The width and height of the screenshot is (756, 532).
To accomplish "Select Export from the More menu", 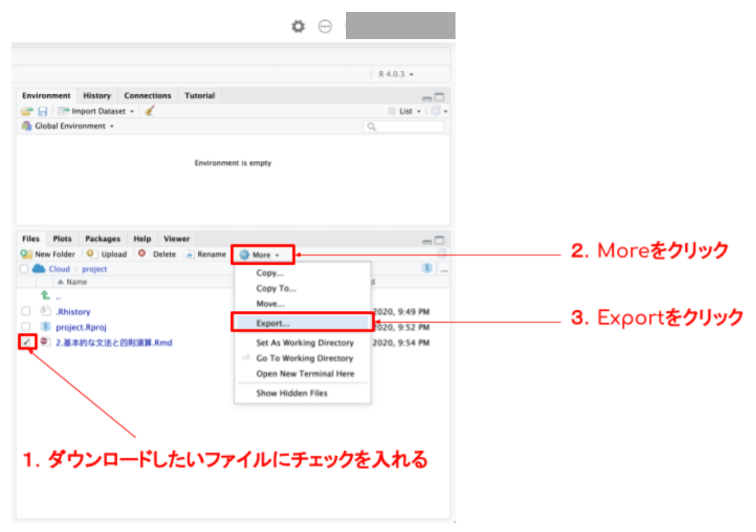I will (274, 323).
